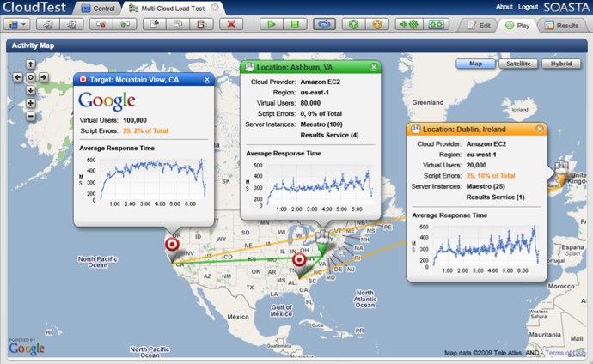
Task: Click the red target marker near Tennessee
Action: 299,260
